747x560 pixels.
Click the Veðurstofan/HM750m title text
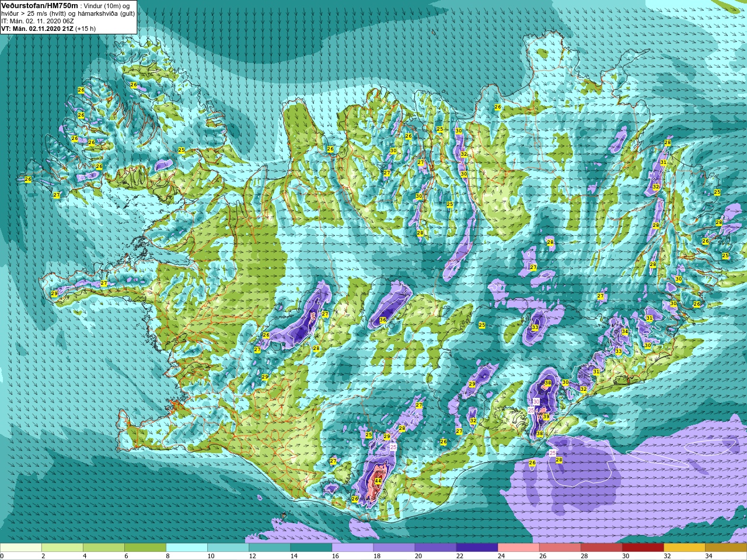tap(40, 5)
